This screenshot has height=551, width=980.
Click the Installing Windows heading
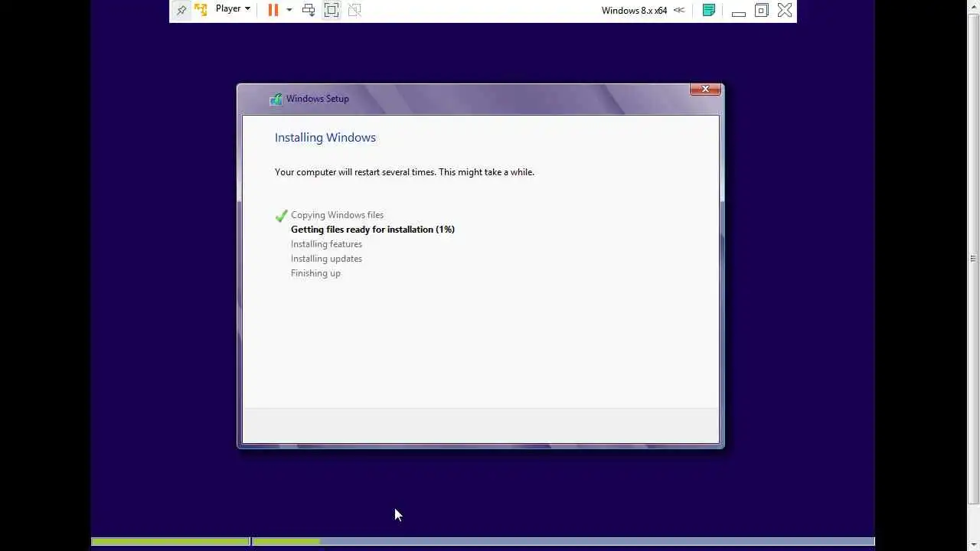pyautogui.click(x=325, y=138)
